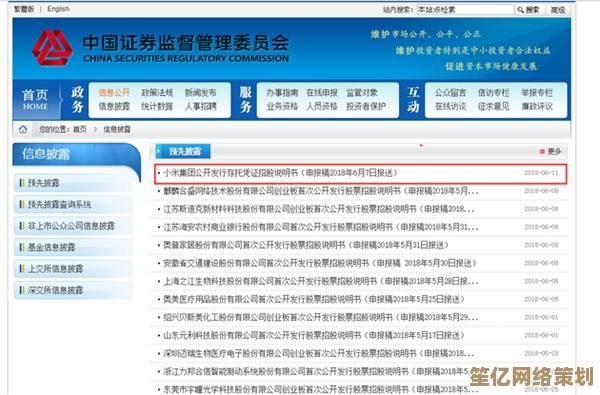This screenshot has height=395, width=600.
Task: Select 上交所信息披露 in left sidebar
Action: click(x=55, y=269)
